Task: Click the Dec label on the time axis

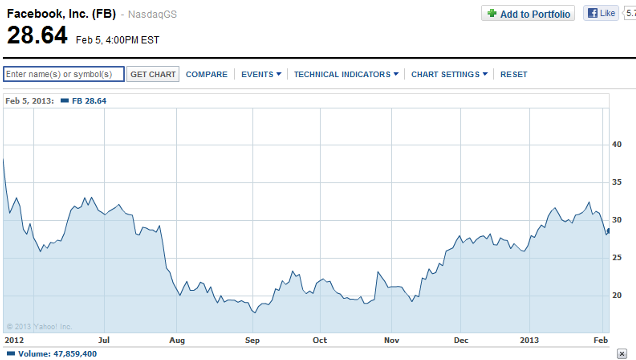Action: pyautogui.click(x=461, y=340)
